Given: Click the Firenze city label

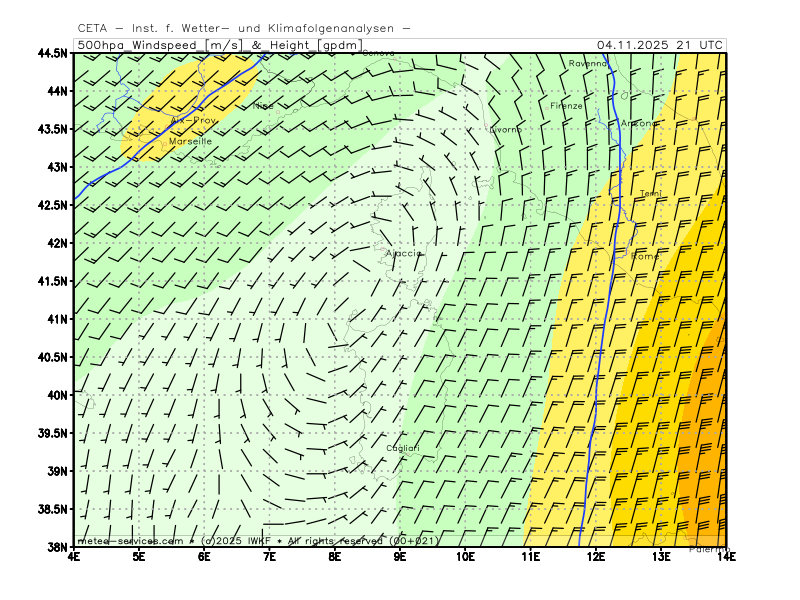Looking at the screenshot, I should pos(566,106).
